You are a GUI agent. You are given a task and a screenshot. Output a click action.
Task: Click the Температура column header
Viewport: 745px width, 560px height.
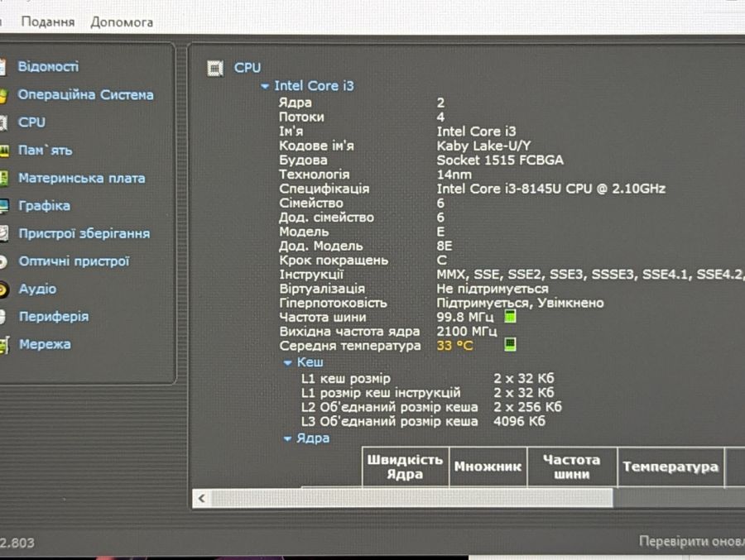coord(670,467)
